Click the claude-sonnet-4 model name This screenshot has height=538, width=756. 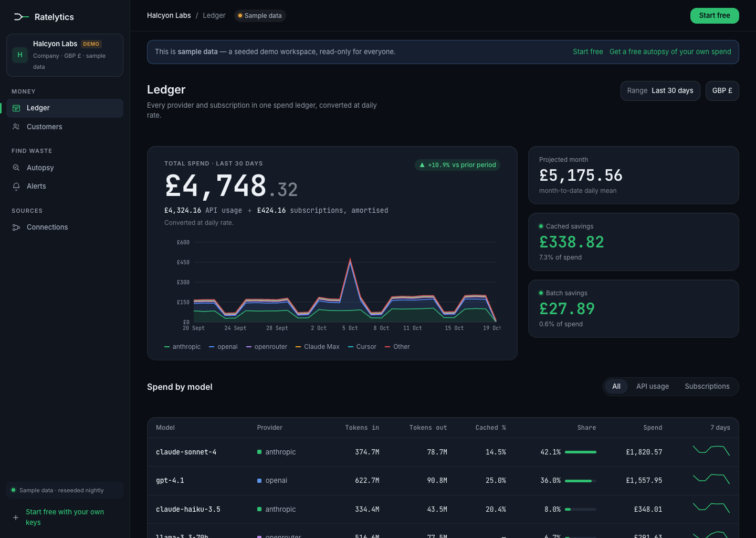[x=186, y=452]
